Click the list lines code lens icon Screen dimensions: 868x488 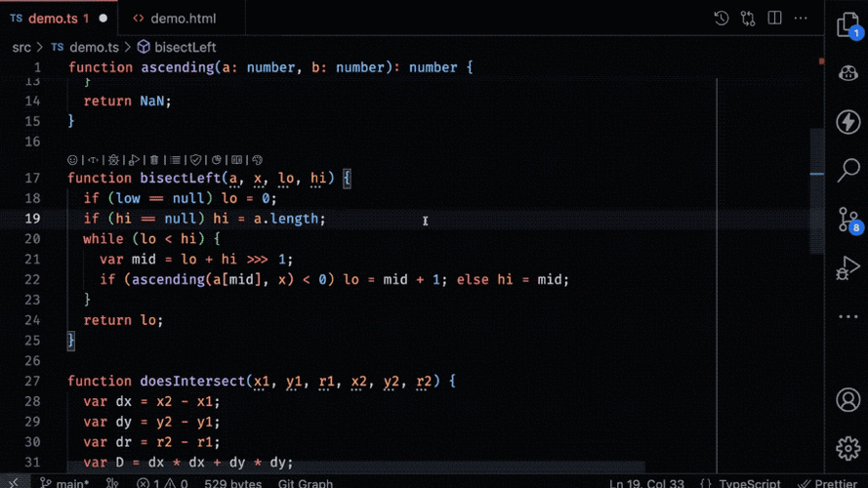click(x=176, y=160)
